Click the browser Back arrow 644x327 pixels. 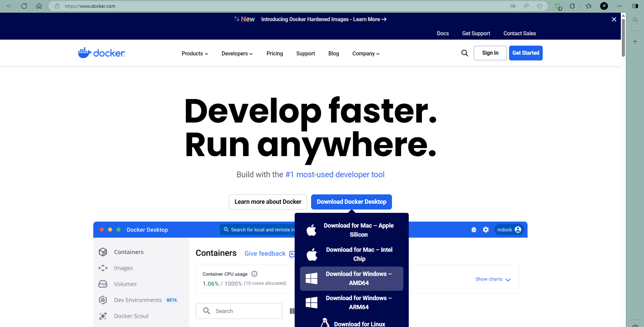point(9,6)
